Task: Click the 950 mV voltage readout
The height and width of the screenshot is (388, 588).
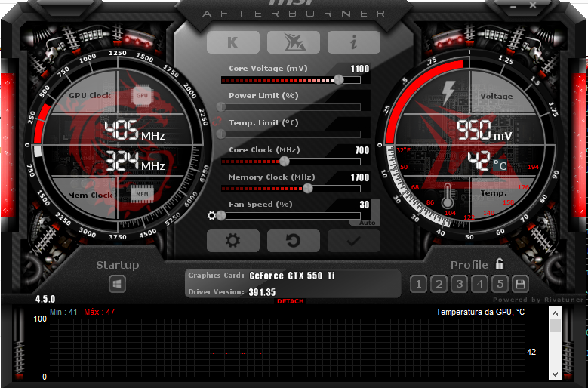Action: click(x=484, y=131)
